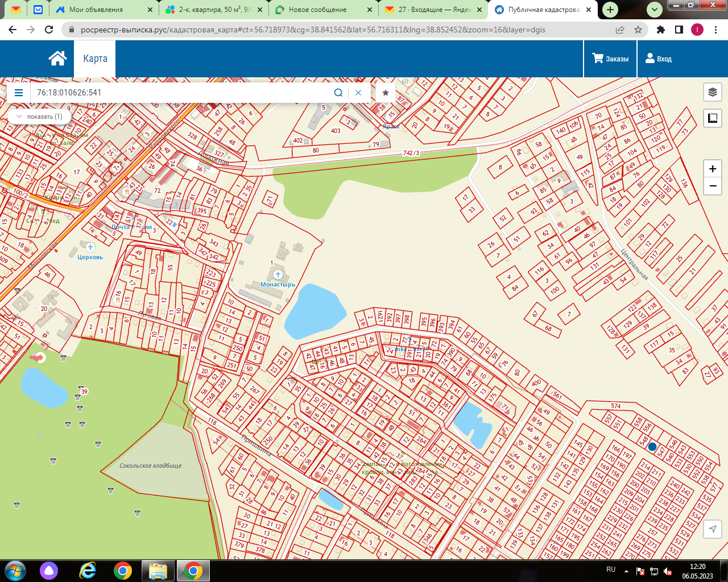Screen dimensions: 728x582
Task: Click the magnifier search icon
Action: (338, 93)
